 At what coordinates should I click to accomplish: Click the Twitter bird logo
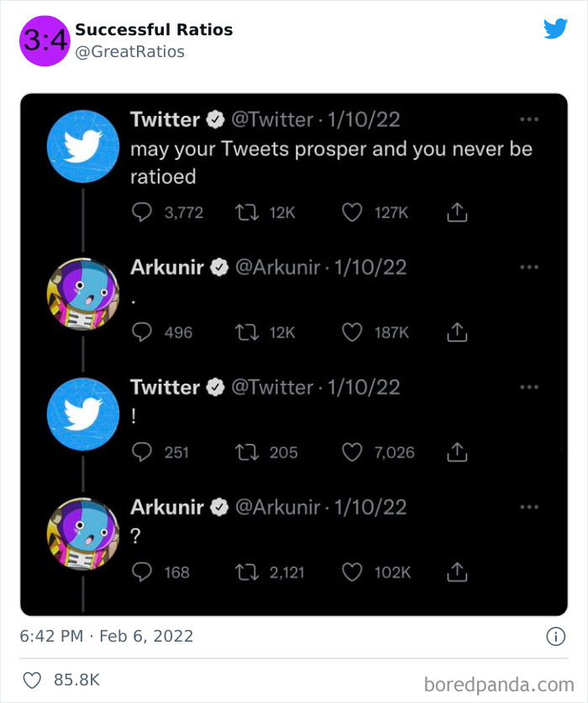[556, 29]
